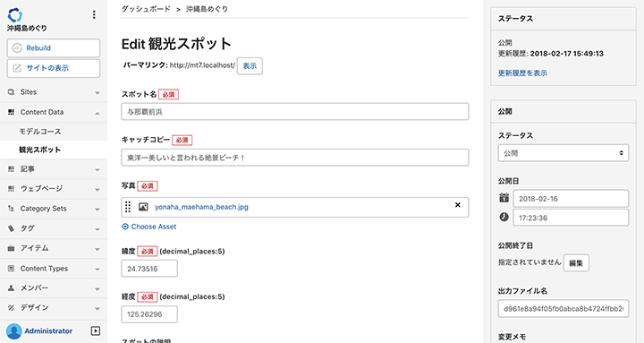Click the calendar icon beside 公開日

(504, 197)
